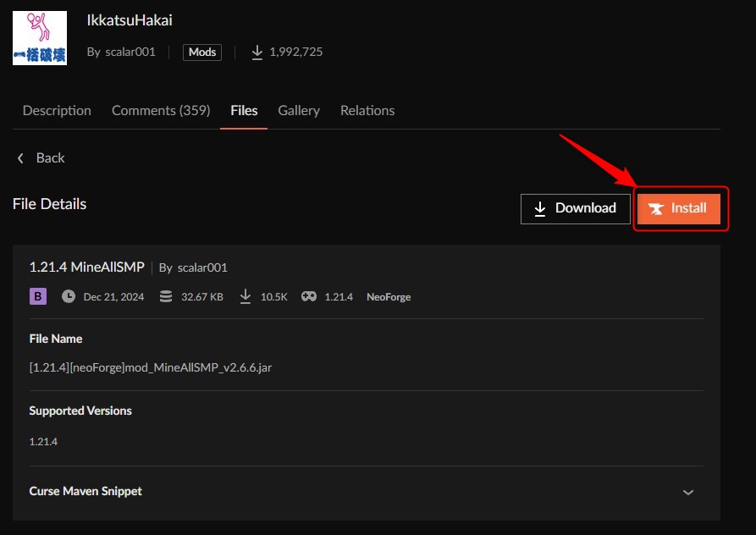The image size is (756, 535).
Task: Select the Files tab
Action: (244, 110)
